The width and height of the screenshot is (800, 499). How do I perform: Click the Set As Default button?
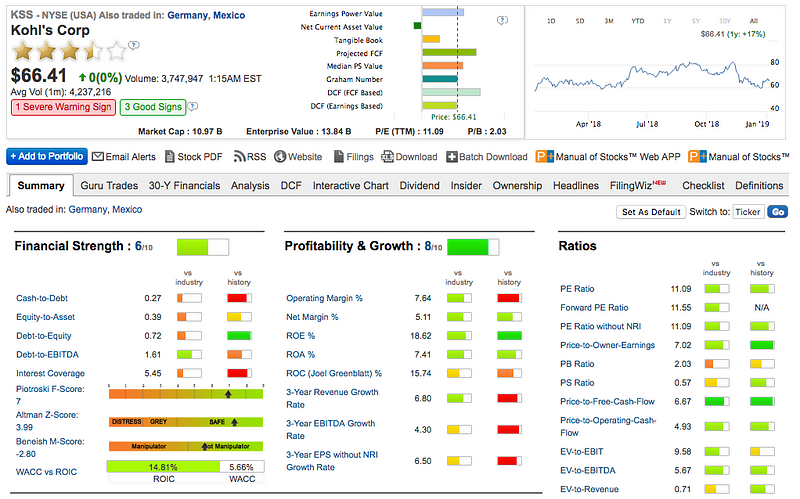(x=651, y=212)
